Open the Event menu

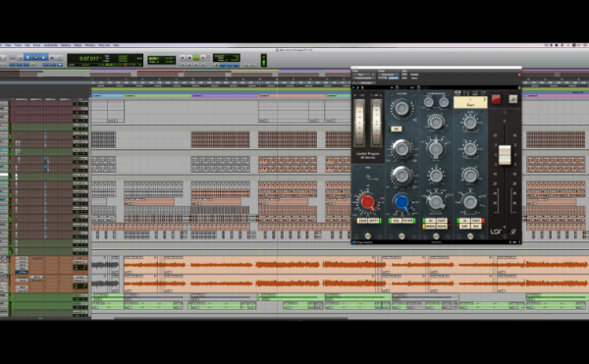tap(36, 45)
